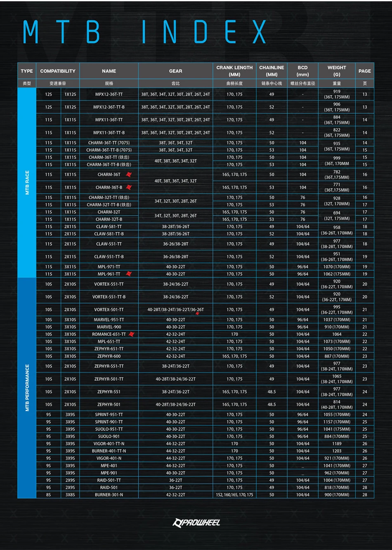392x550 pixels.
Task: Click the 3X8S compatibility cell
Action: [70, 495]
